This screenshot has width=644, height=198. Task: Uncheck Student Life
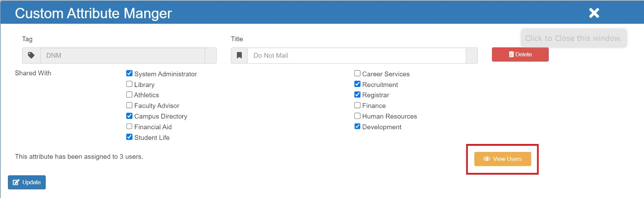click(x=129, y=137)
